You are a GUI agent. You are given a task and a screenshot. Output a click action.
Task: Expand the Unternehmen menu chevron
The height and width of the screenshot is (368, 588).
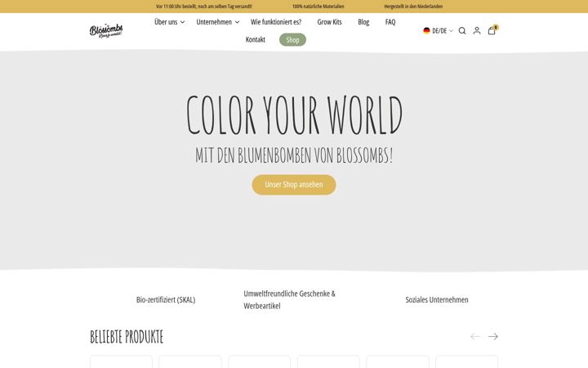(237, 22)
